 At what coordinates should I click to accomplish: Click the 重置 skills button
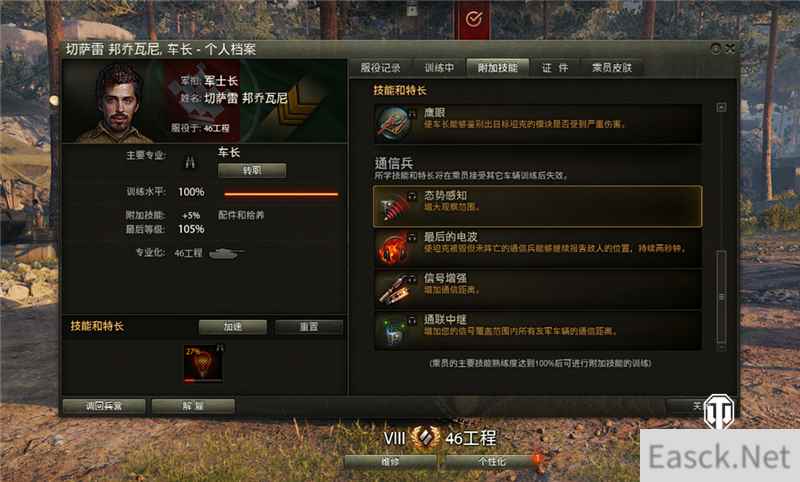click(x=309, y=327)
